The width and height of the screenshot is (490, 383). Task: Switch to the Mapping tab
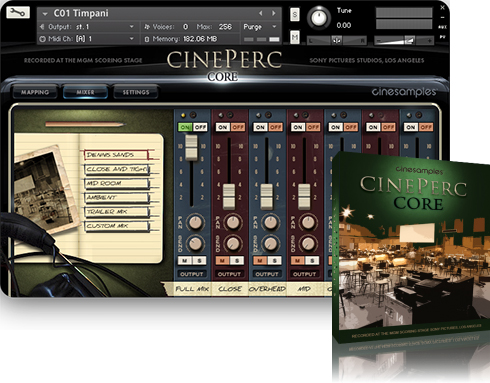click(35, 92)
